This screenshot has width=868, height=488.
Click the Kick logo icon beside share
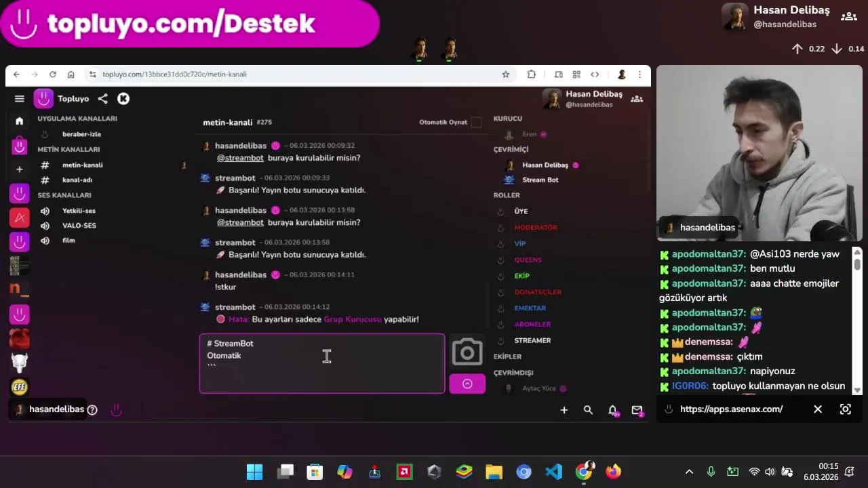pos(123,99)
